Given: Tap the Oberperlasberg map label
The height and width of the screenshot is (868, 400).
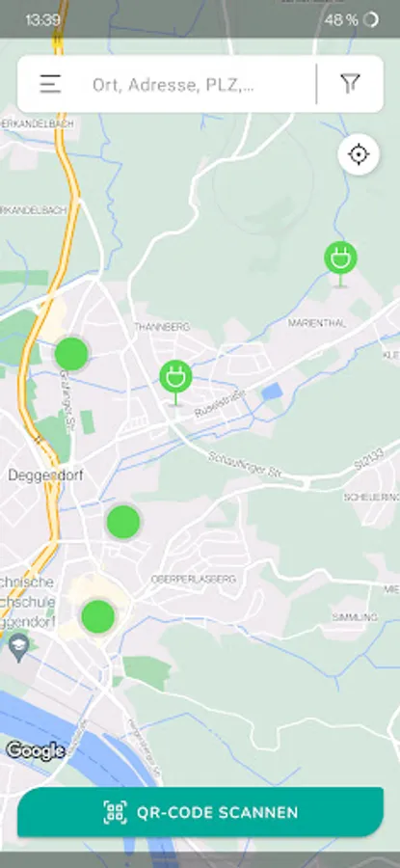Looking at the screenshot, I should [194, 579].
